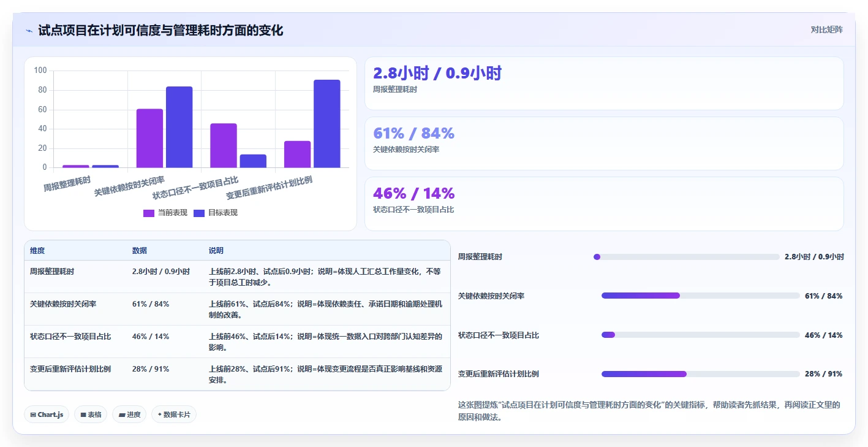Click the small icon left of the title
This screenshot has width=868, height=447.
(x=29, y=31)
